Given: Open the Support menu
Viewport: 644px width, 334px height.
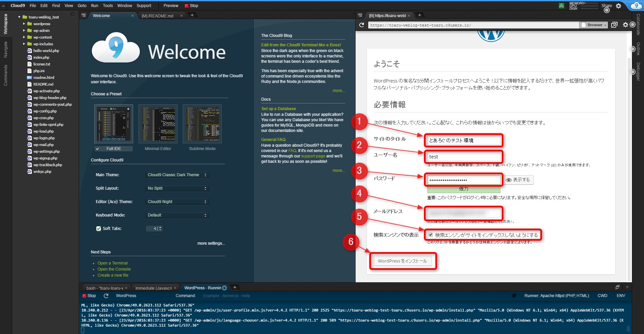Looking at the screenshot, I should 144,6.
